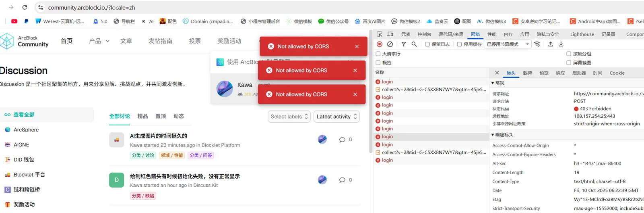Open post 绘制红色箭头有时候初始化失败
Screen dimensions: 644x213
[185, 176]
